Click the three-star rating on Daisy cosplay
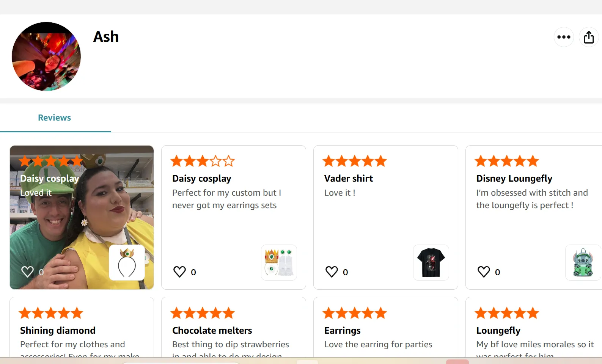The image size is (602, 364). (x=203, y=161)
